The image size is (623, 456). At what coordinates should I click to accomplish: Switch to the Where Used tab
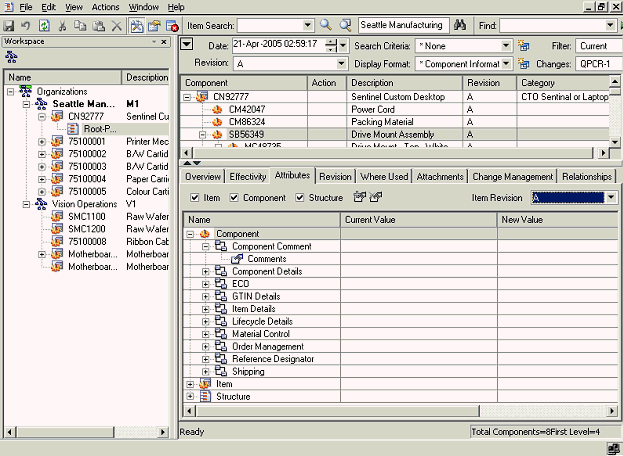[x=384, y=176]
